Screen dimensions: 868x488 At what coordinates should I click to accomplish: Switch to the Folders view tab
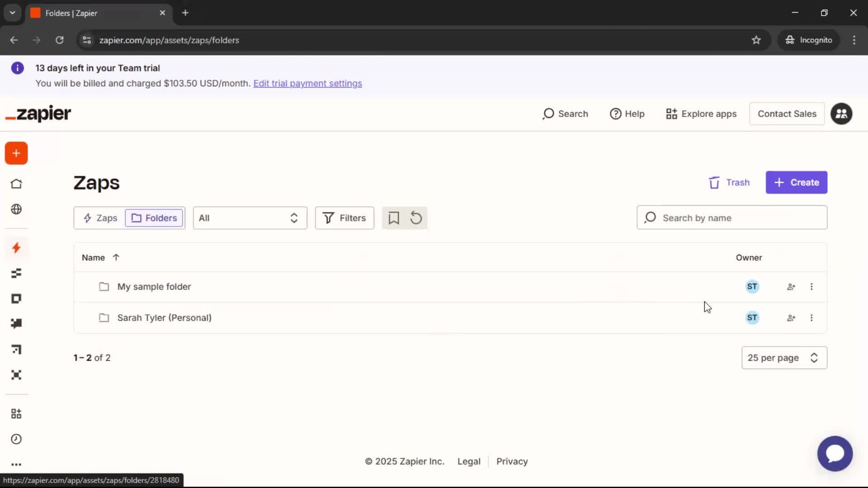pyautogui.click(x=154, y=218)
